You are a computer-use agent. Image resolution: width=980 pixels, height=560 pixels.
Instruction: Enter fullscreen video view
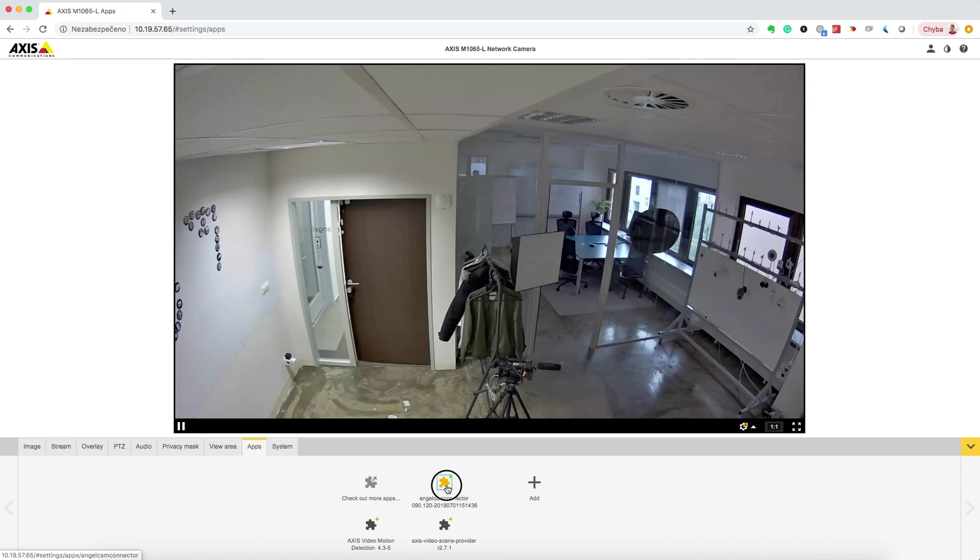pos(796,426)
